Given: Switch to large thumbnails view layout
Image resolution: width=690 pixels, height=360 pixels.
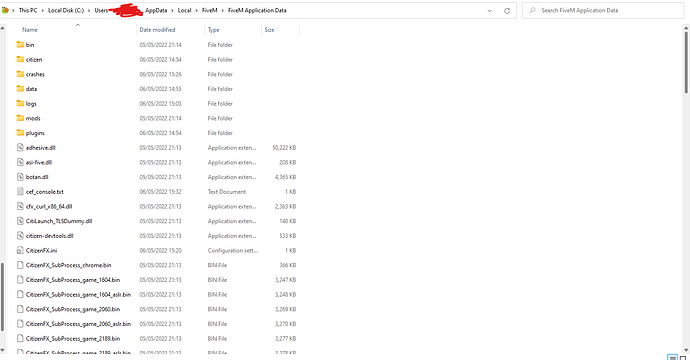Looking at the screenshot, I should [683, 357].
